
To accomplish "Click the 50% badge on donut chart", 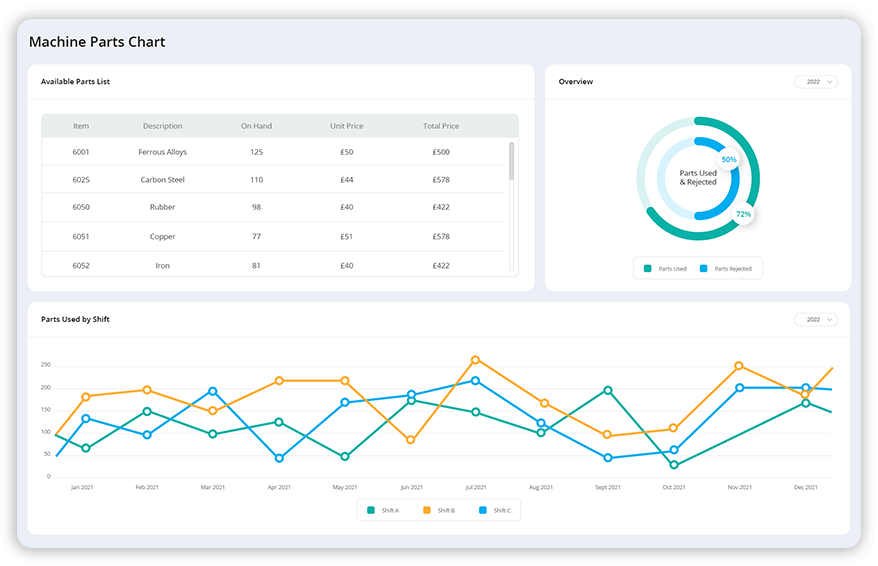I will [x=729, y=160].
